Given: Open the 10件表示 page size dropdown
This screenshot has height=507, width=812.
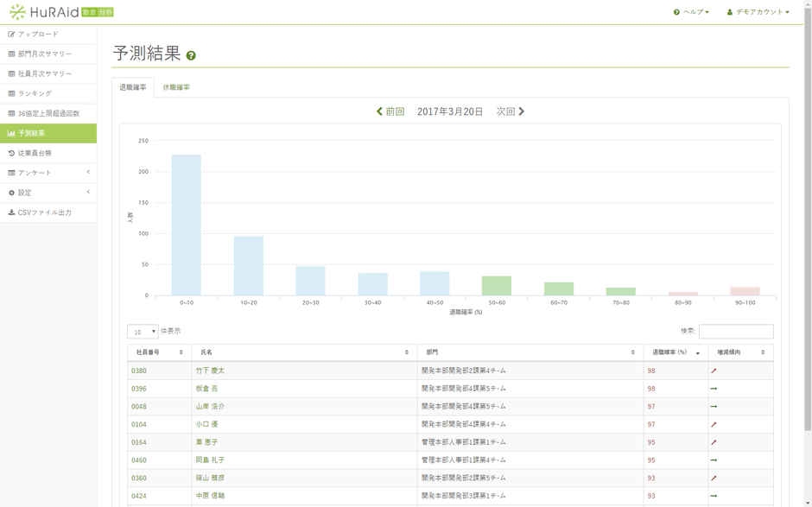Looking at the screenshot, I should pyautogui.click(x=143, y=332).
